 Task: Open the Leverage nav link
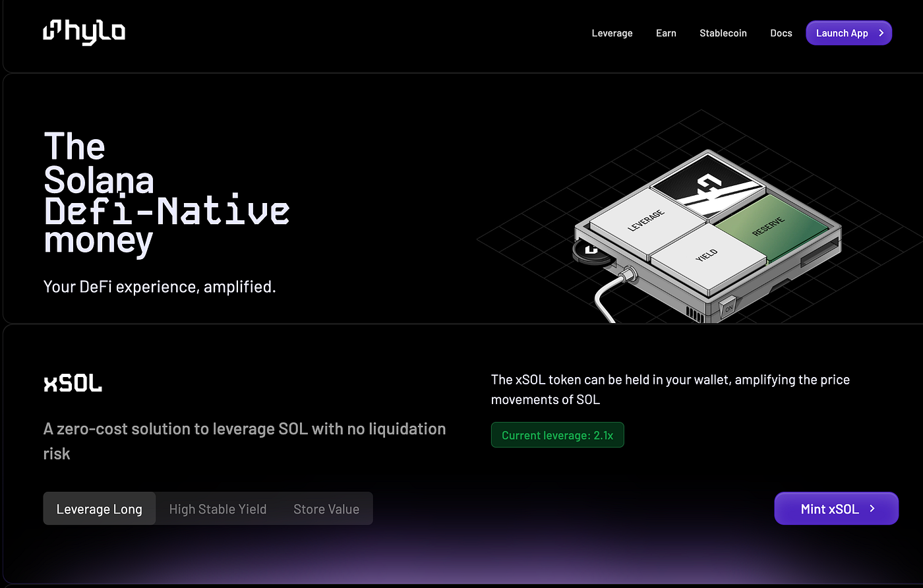coord(612,33)
